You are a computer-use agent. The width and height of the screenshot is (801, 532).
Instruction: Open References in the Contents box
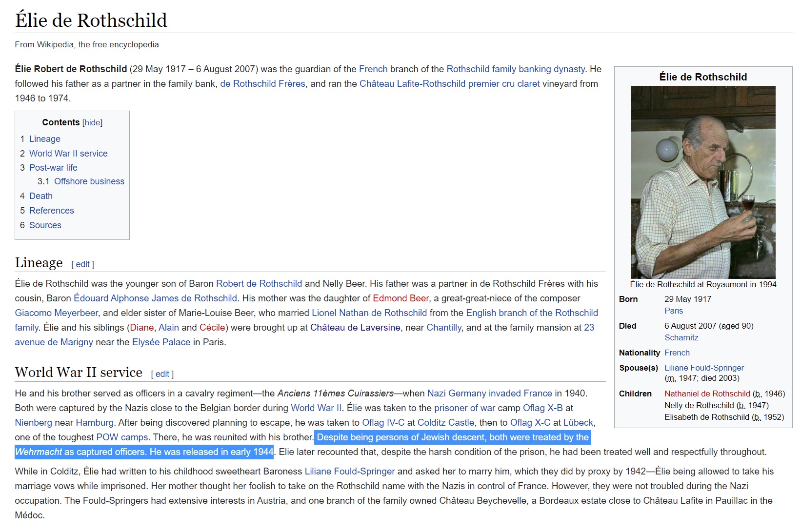[52, 211]
